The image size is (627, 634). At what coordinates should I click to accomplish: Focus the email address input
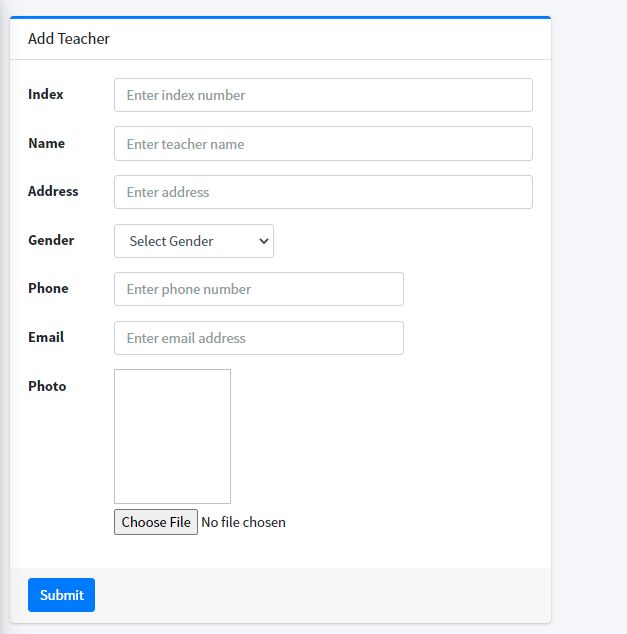tap(258, 338)
